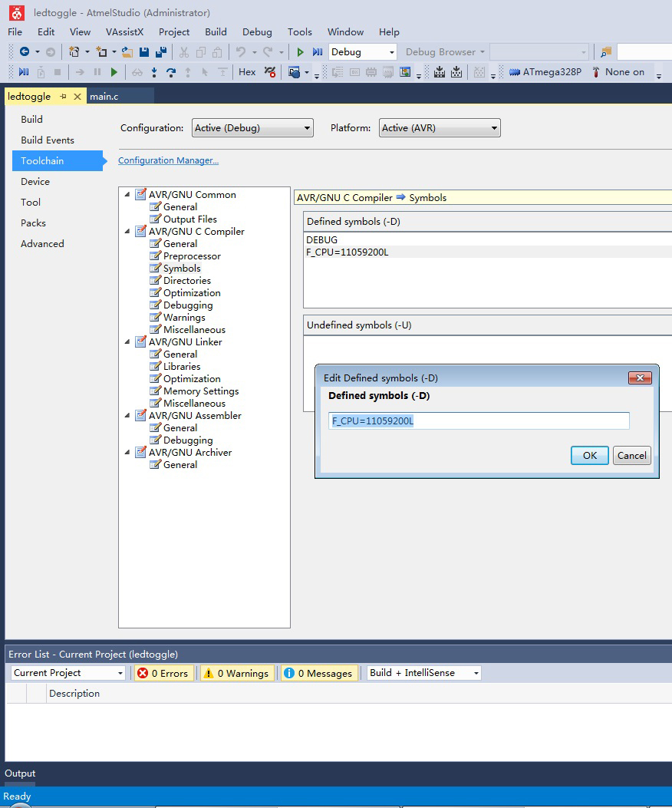Collapse the AVR/GNU Common tree node
672x808 pixels.
click(x=127, y=195)
